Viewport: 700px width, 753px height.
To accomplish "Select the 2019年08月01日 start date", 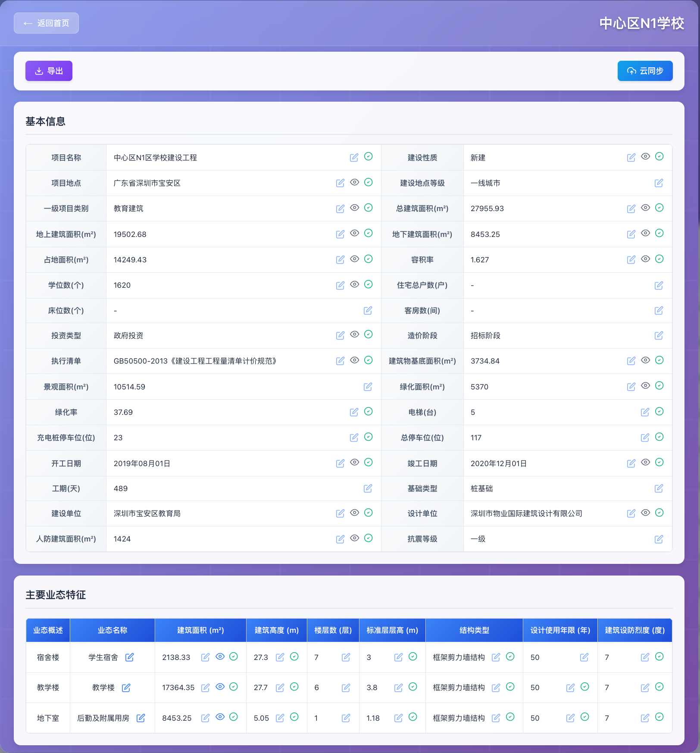I will (142, 464).
